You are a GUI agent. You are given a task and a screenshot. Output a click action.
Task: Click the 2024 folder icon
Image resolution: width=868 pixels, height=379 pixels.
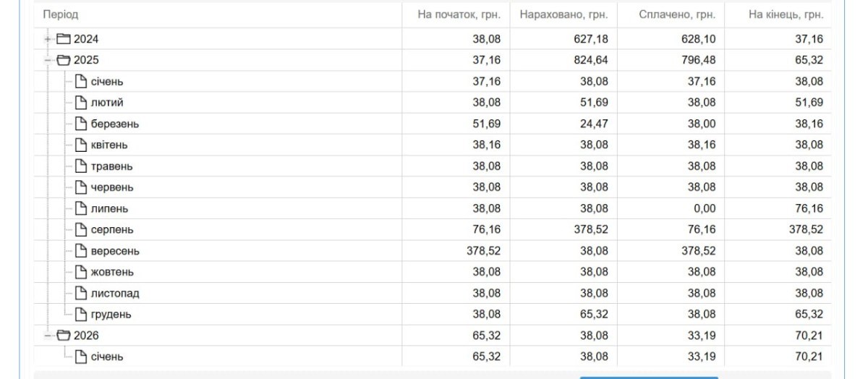tap(64, 39)
